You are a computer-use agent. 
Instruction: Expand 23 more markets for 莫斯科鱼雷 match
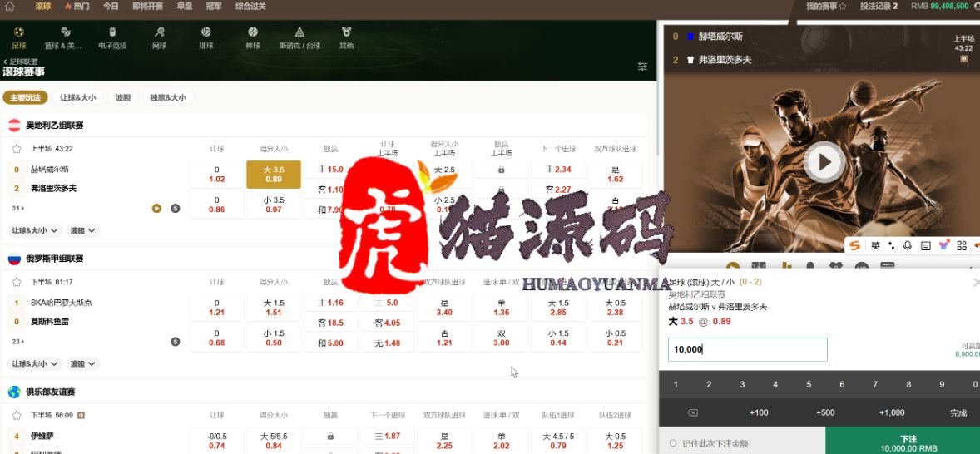[17, 342]
